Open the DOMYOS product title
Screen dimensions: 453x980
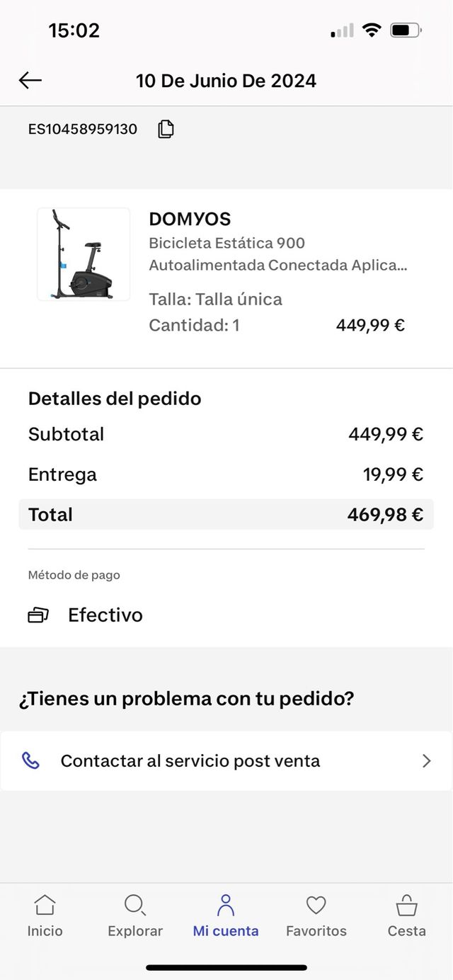[190, 219]
